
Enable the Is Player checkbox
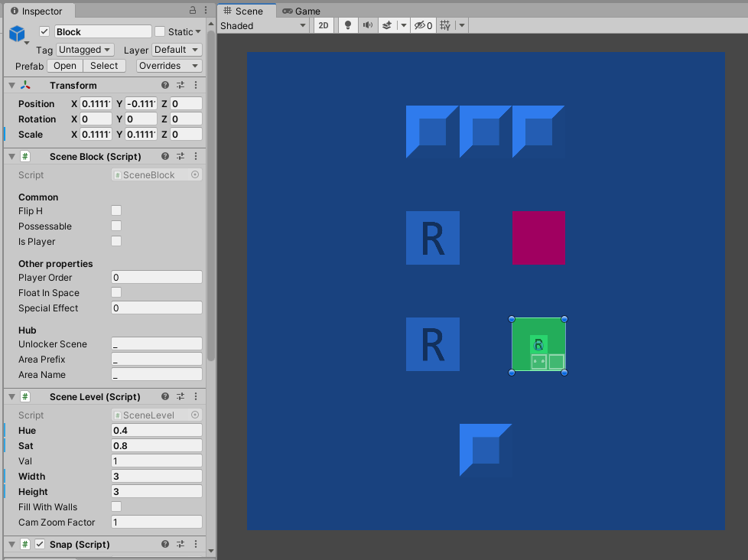point(116,241)
